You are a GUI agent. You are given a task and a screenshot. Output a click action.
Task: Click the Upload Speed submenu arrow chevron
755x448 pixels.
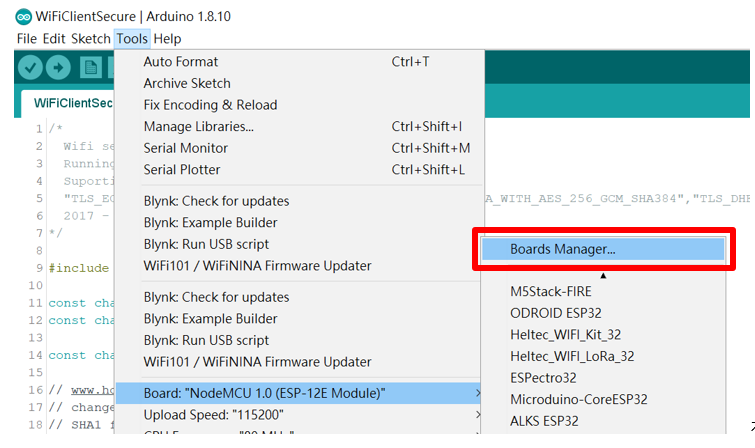[478, 415]
